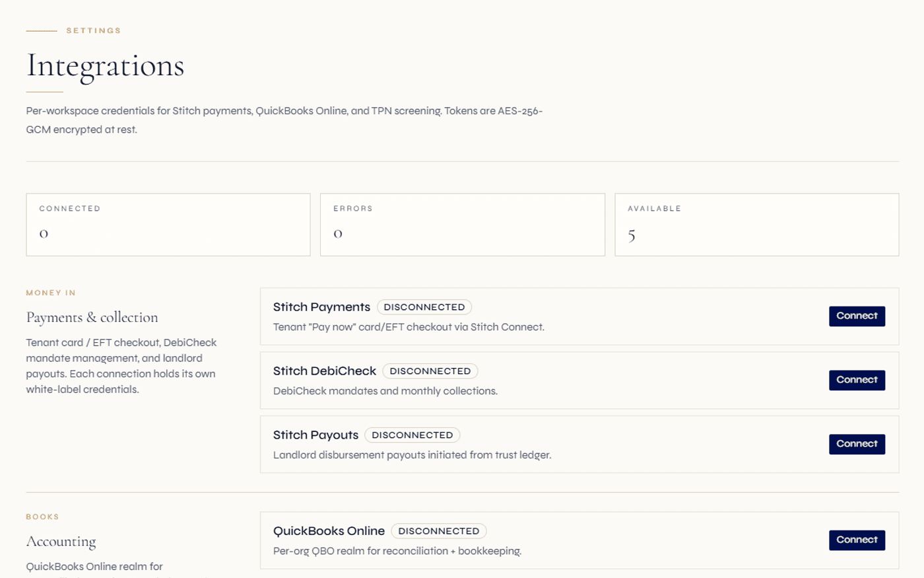The height and width of the screenshot is (578, 924).
Task: Select the Errors count card
Action: (463, 225)
